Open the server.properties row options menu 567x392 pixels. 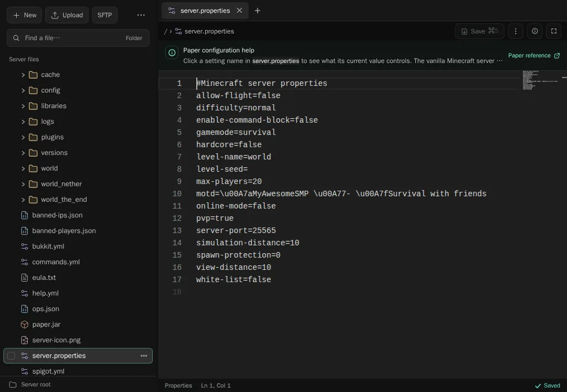143,356
